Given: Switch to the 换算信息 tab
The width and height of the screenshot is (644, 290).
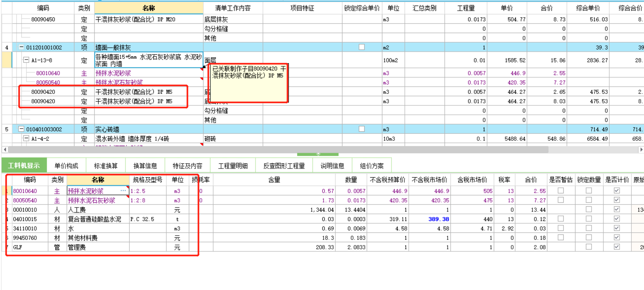Looking at the screenshot, I should (x=145, y=166).
